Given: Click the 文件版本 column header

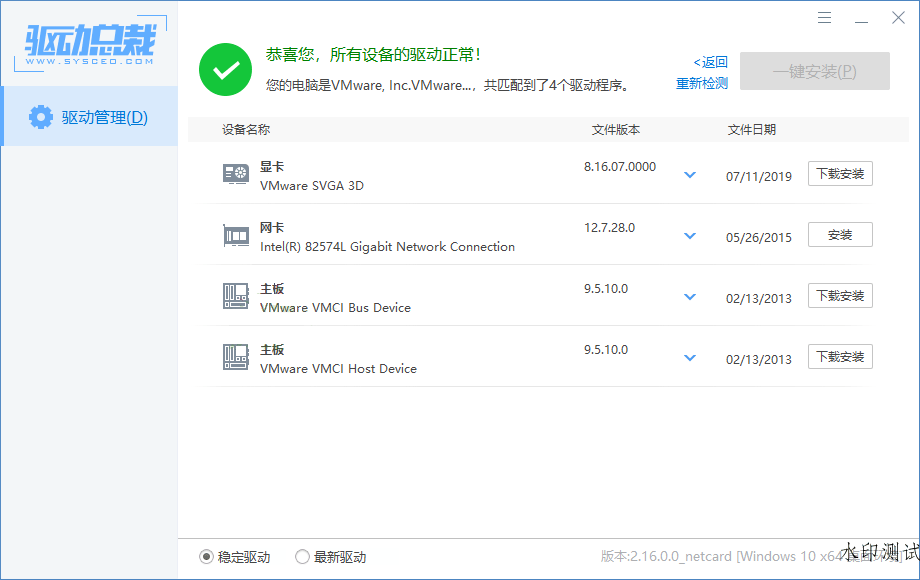Looking at the screenshot, I should (x=615, y=130).
